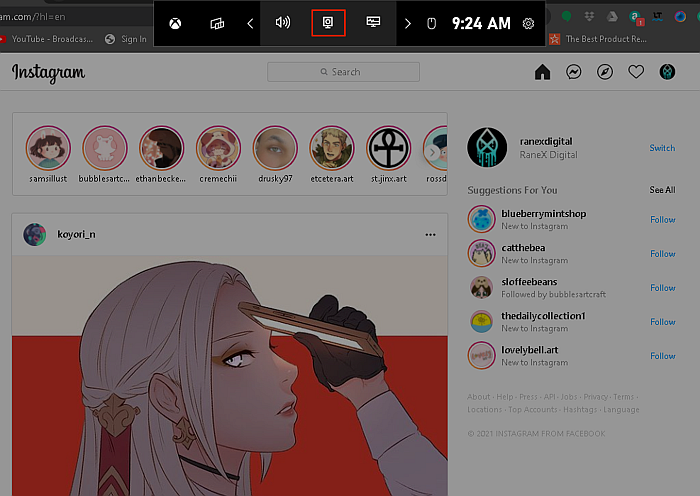Follow thedailycollection1
Image resolution: width=700 pixels, height=496 pixels.
click(x=662, y=322)
